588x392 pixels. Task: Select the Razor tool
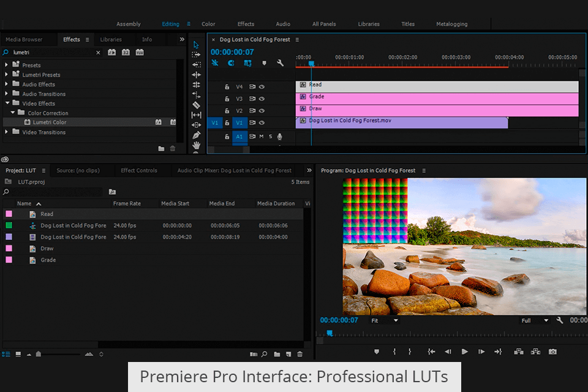click(x=196, y=105)
